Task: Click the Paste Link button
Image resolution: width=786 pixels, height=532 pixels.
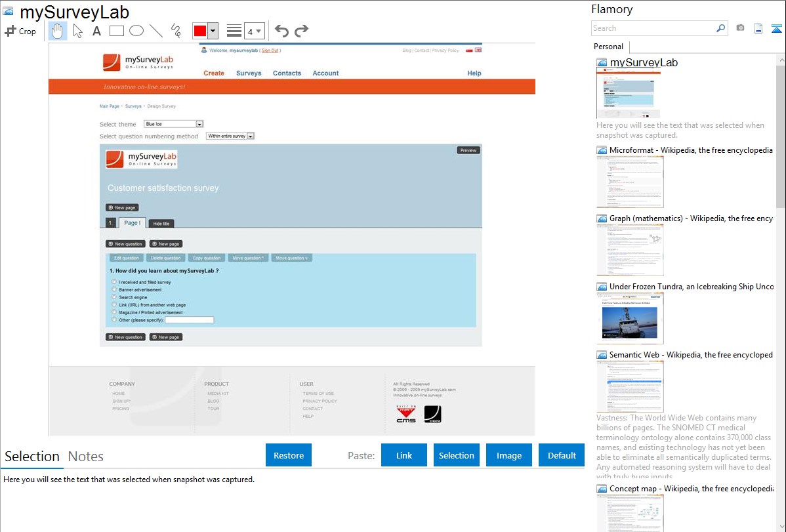Action: pos(404,455)
